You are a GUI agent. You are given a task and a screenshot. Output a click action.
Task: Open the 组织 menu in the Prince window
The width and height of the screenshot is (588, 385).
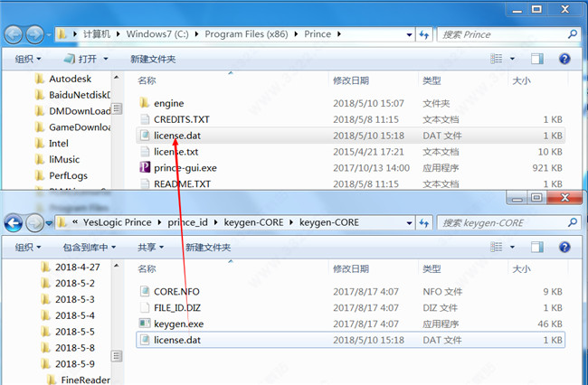click(28, 59)
